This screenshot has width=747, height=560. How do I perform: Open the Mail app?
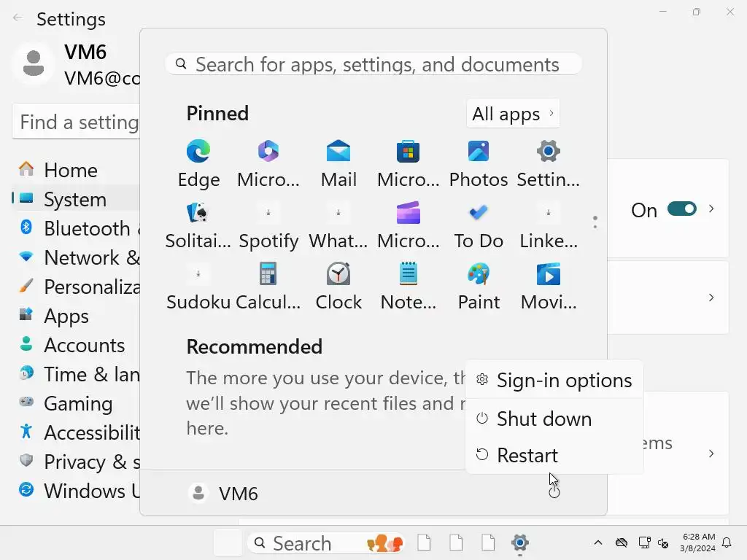coord(338,164)
